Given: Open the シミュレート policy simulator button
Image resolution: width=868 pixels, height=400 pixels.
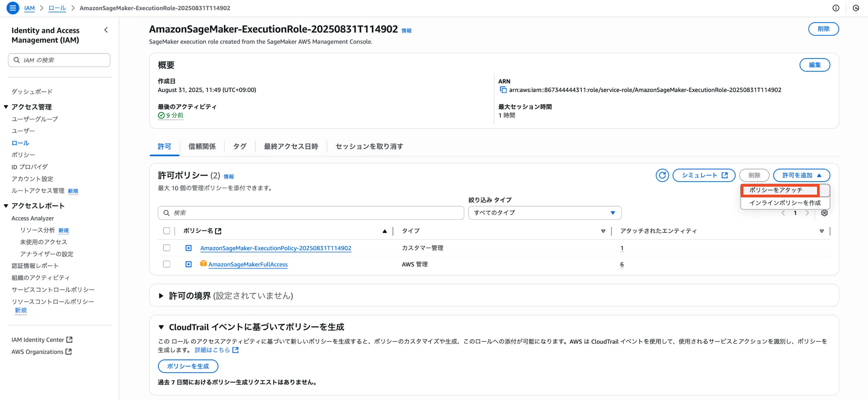Looking at the screenshot, I should tap(704, 175).
